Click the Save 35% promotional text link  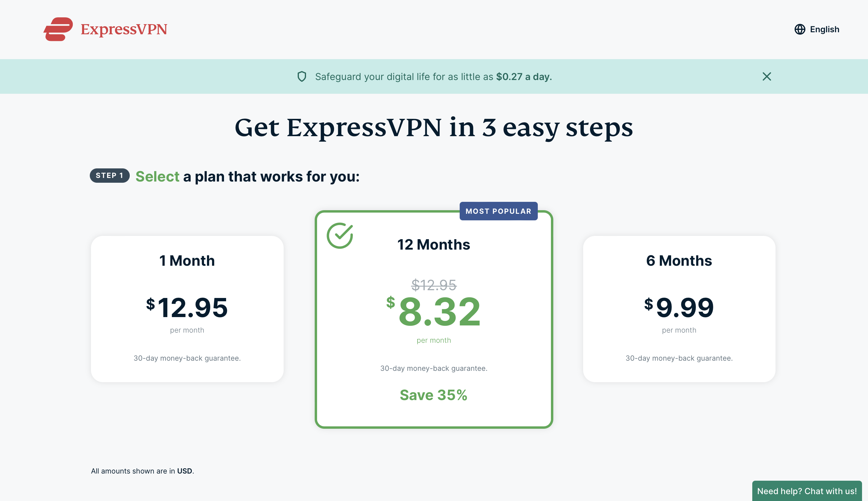(433, 395)
